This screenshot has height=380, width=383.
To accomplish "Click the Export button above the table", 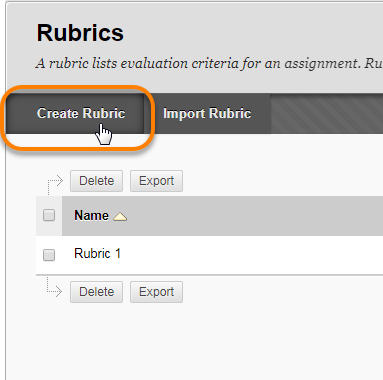I will (156, 181).
